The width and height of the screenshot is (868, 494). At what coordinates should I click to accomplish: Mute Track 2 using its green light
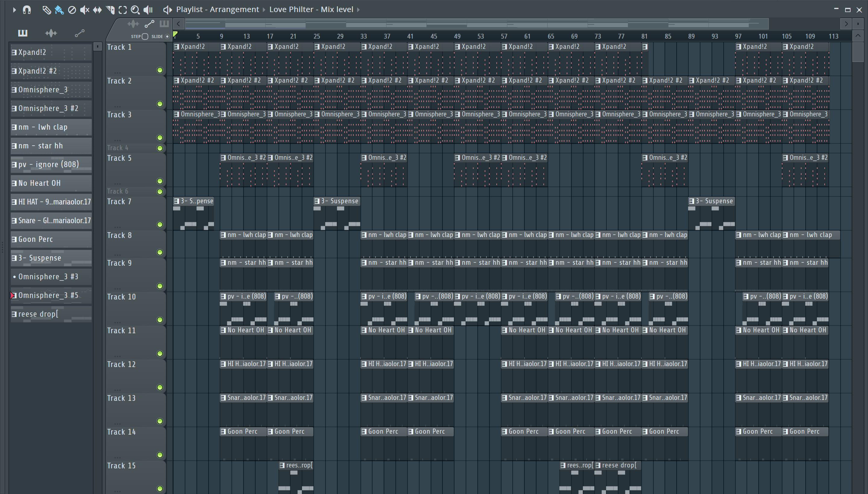coord(160,104)
